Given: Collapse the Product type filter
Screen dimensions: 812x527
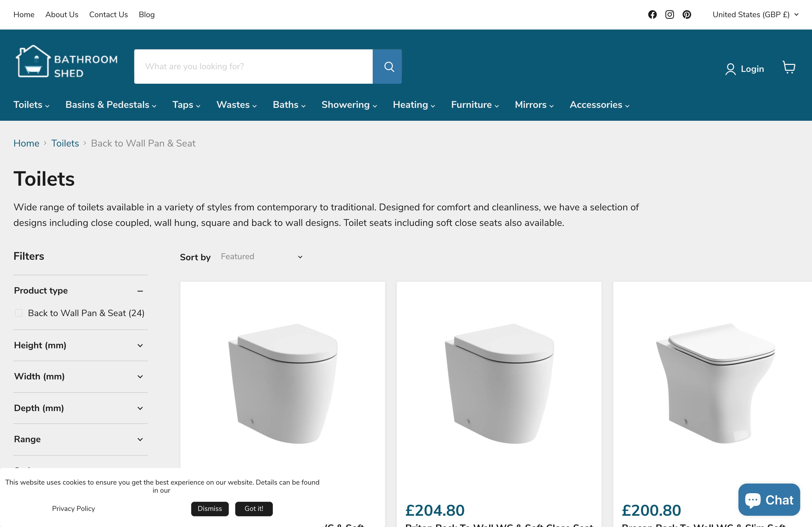Looking at the screenshot, I should click(140, 291).
